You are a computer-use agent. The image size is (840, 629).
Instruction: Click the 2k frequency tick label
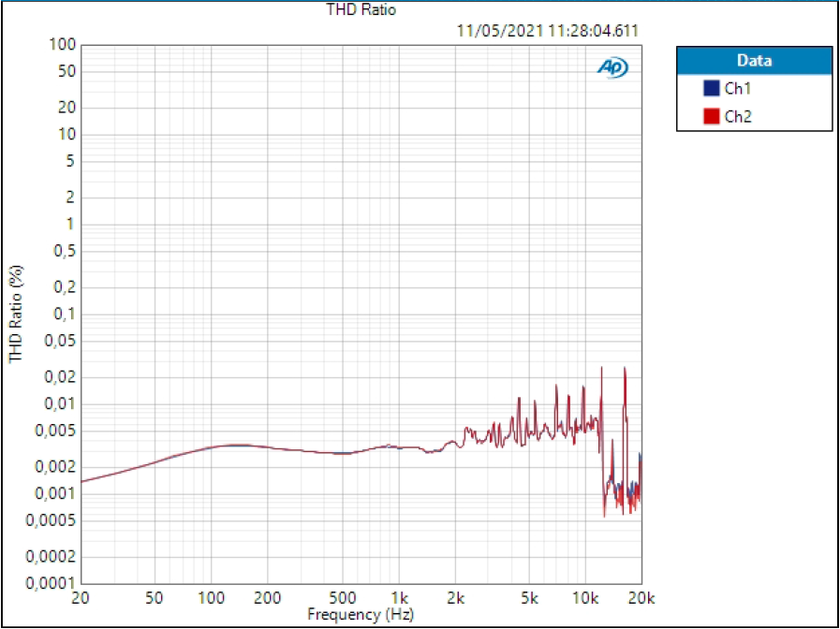455,596
